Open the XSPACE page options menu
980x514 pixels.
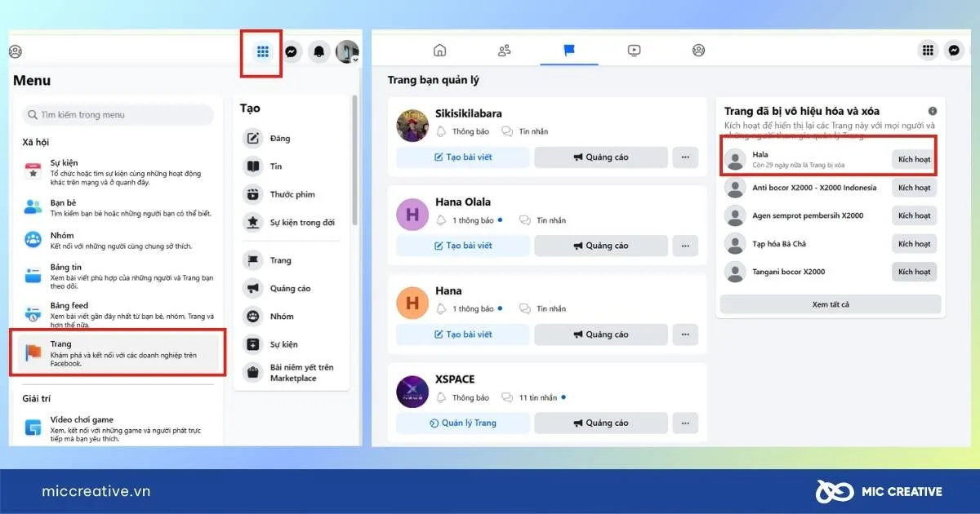click(x=684, y=423)
